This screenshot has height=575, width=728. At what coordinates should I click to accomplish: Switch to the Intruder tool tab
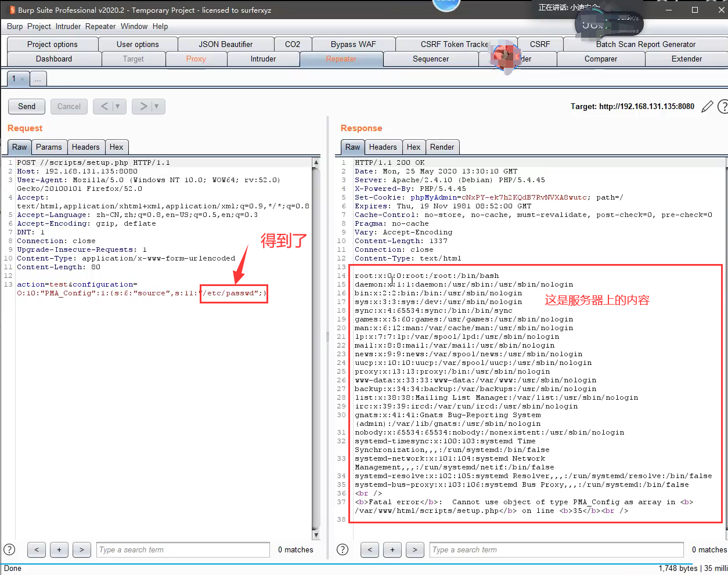pyautogui.click(x=264, y=59)
